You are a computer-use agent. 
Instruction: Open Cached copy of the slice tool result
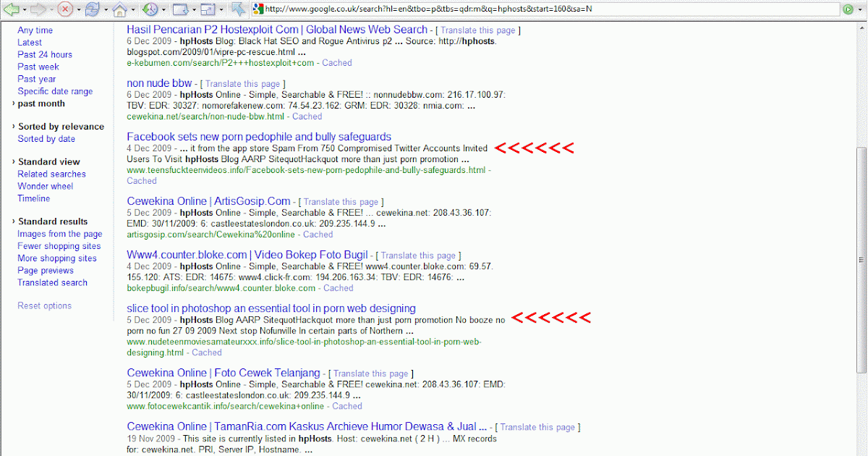click(x=207, y=352)
